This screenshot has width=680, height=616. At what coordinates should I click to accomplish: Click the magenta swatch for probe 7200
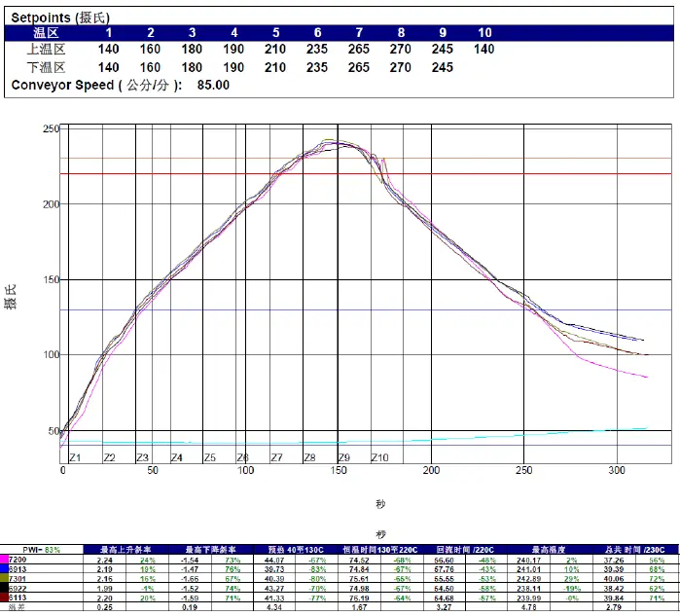click(x=4, y=560)
